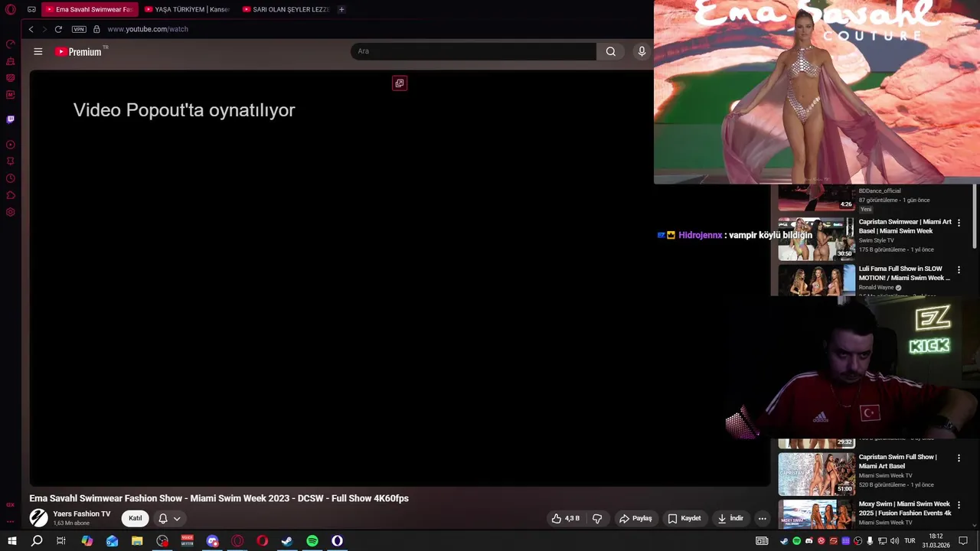This screenshot has height=551, width=980.
Task: Switch to YAŞA TÜRKİYEM tab
Action: coord(187,9)
